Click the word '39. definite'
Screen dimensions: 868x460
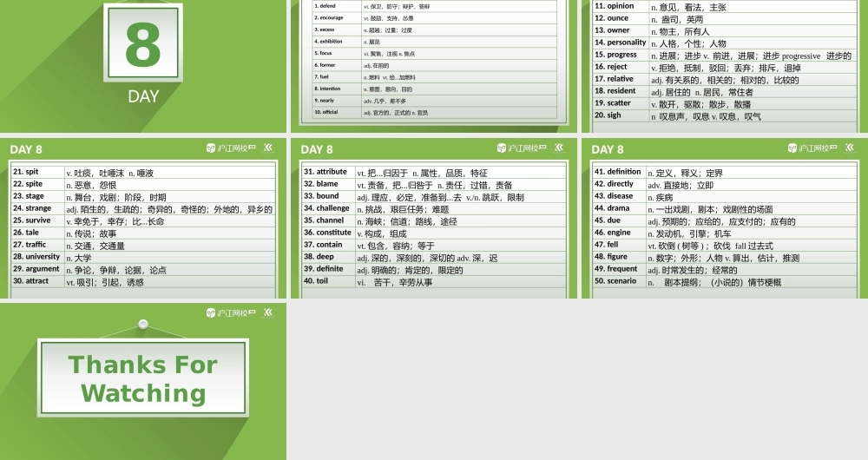coord(323,269)
